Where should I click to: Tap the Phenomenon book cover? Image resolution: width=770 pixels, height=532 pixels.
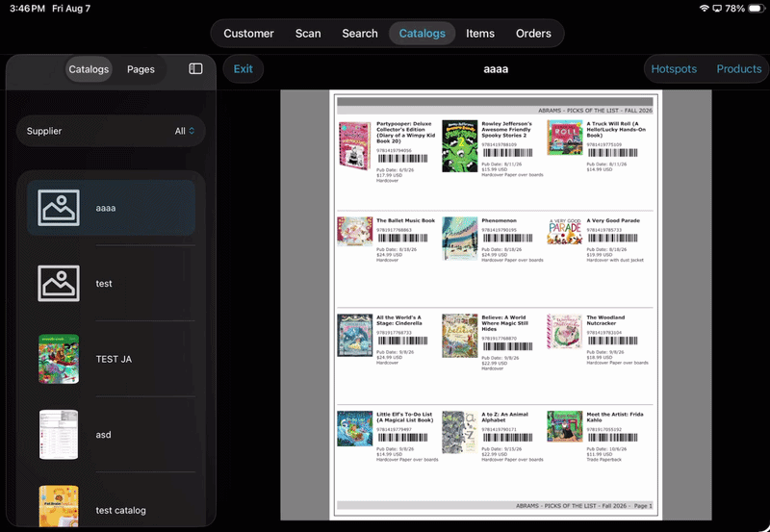pyautogui.click(x=460, y=238)
